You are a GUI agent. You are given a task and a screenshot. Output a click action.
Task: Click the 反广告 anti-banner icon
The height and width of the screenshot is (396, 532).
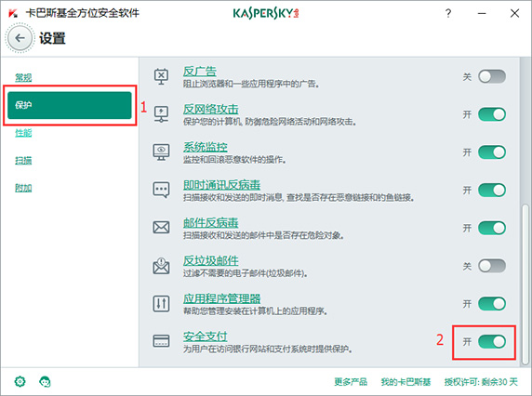161,76
